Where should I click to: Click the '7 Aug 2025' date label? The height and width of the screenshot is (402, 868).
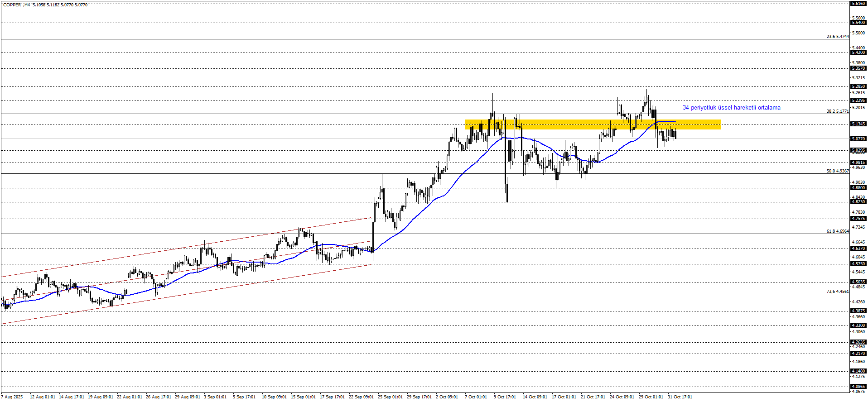point(12,397)
